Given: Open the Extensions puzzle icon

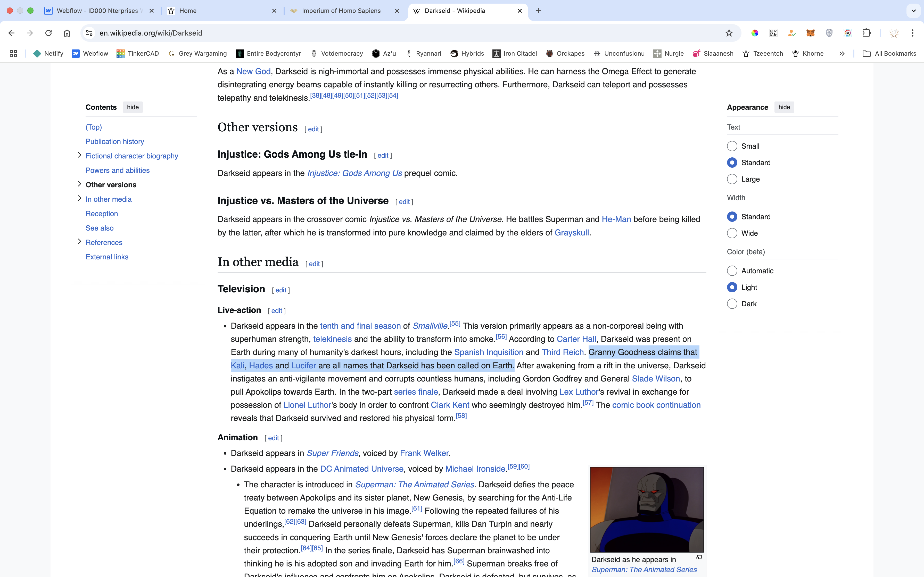Looking at the screenshot, I should 866,33.
